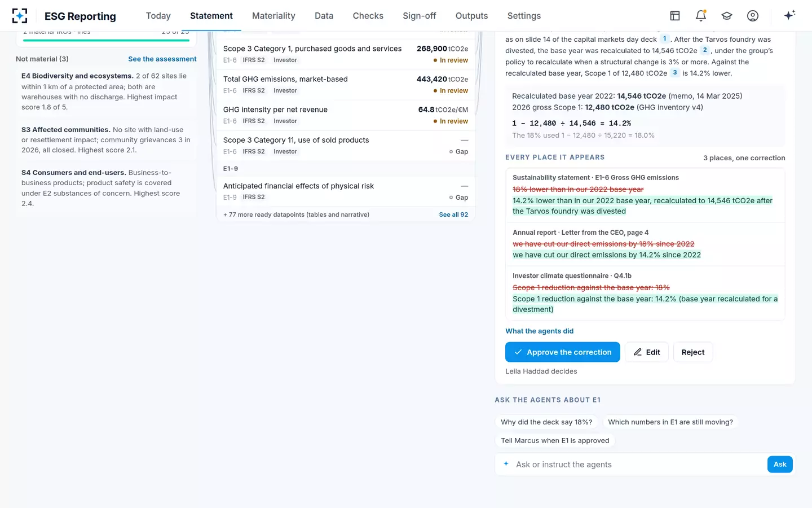The image size is (812, 508).
Task: Open GHG intensity per net revenue row
Action: [346, 115]
